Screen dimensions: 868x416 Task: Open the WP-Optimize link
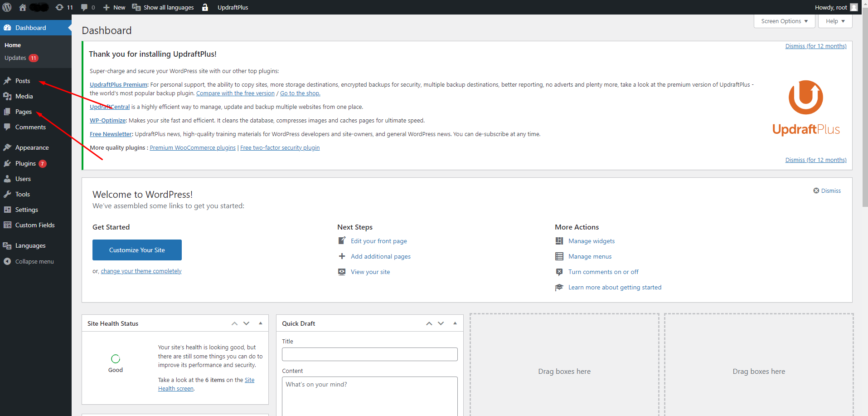(107, 120)
